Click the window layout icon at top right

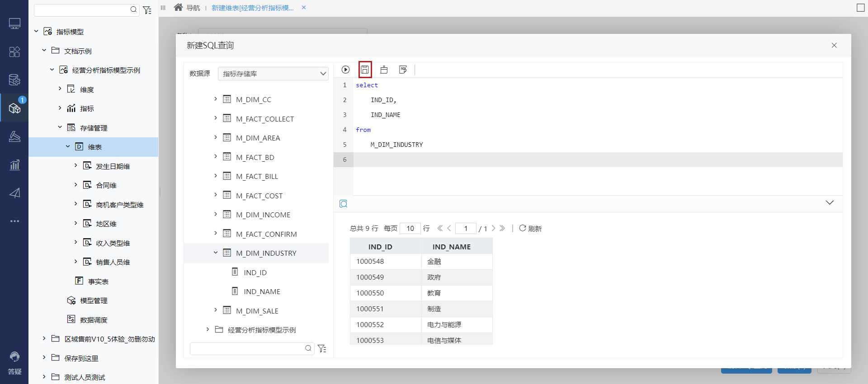[x=861, y=8]
